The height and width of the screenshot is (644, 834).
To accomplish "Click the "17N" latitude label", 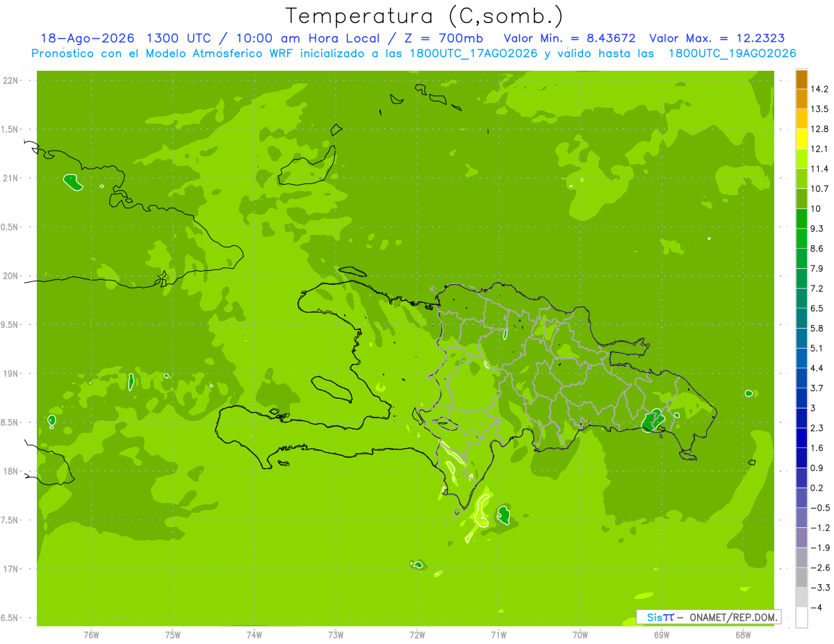I will (x=12, y=569).
